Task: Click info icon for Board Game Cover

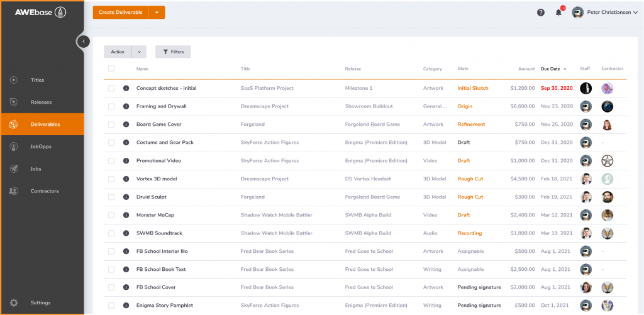Action: click(x=126, y=124)
